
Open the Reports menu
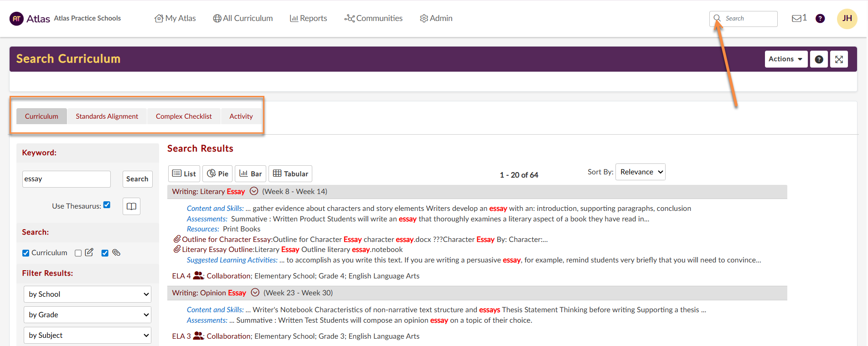tap(308, 18)
